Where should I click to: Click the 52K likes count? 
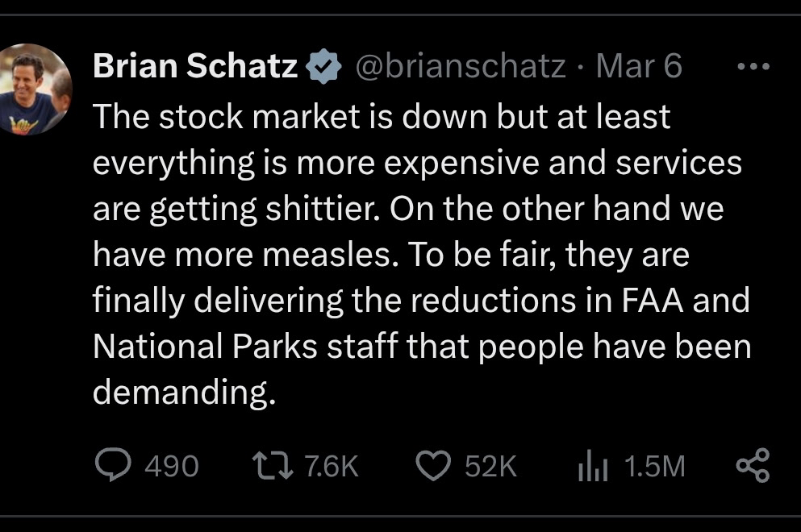[x=490, y=466]
